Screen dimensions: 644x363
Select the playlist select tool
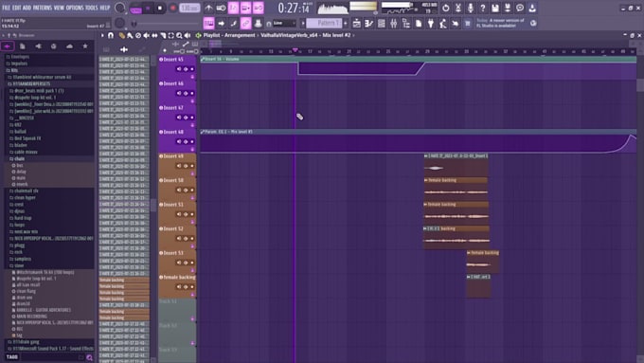(x=170, y=36)
